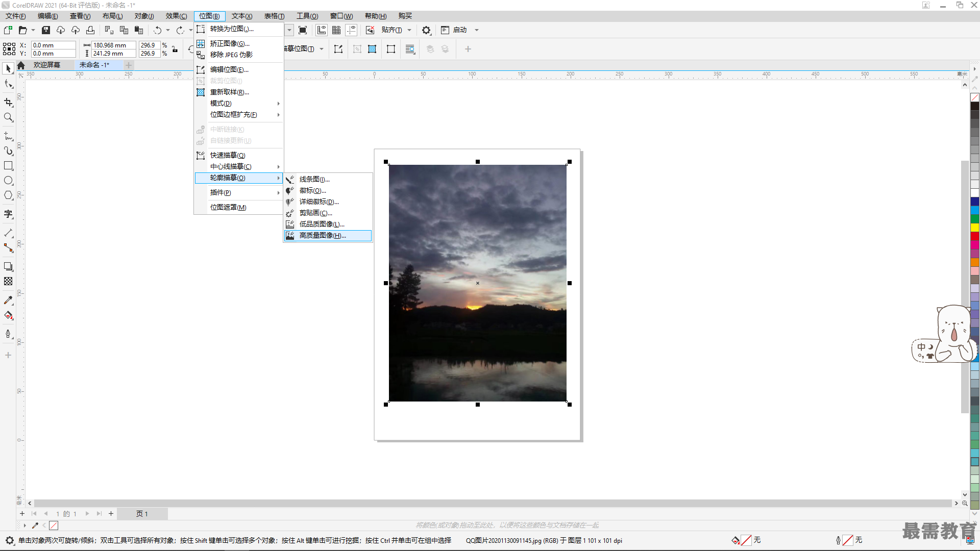Select the Eyedropper tool in toolbox

click(8, 300)
